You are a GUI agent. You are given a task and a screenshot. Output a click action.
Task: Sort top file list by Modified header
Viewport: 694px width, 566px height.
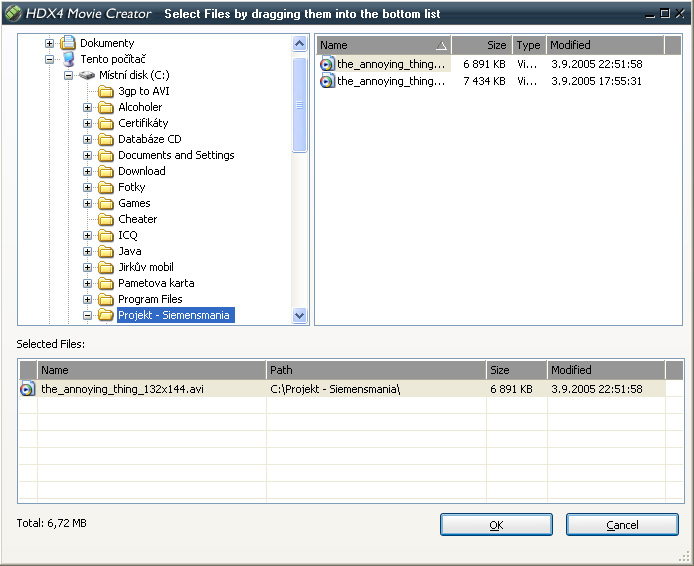(605, 45)
